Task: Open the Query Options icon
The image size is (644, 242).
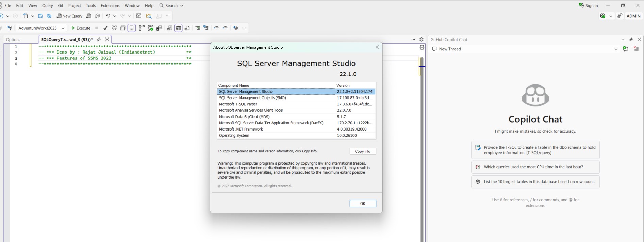Action: point(123,28)
